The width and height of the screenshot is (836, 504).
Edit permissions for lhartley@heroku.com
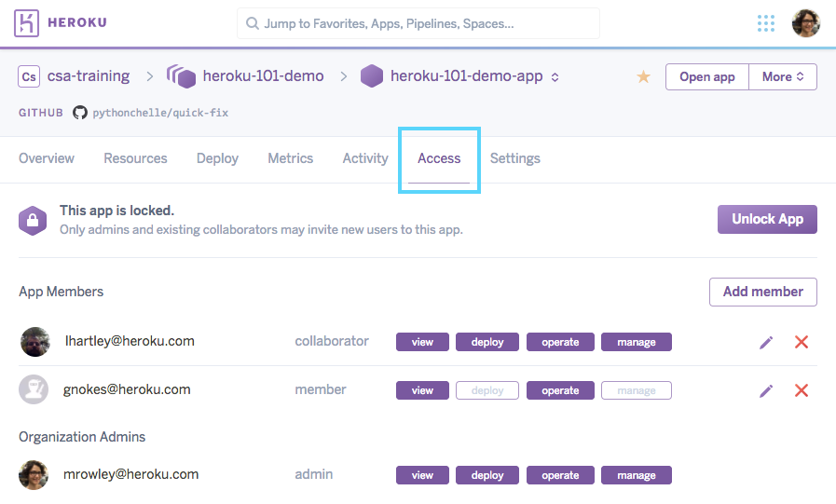[765, 343]
